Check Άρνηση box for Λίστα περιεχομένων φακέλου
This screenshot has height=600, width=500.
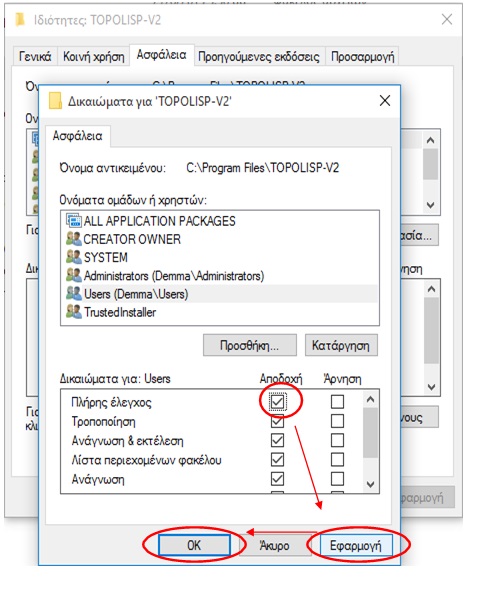click(337, 460)
